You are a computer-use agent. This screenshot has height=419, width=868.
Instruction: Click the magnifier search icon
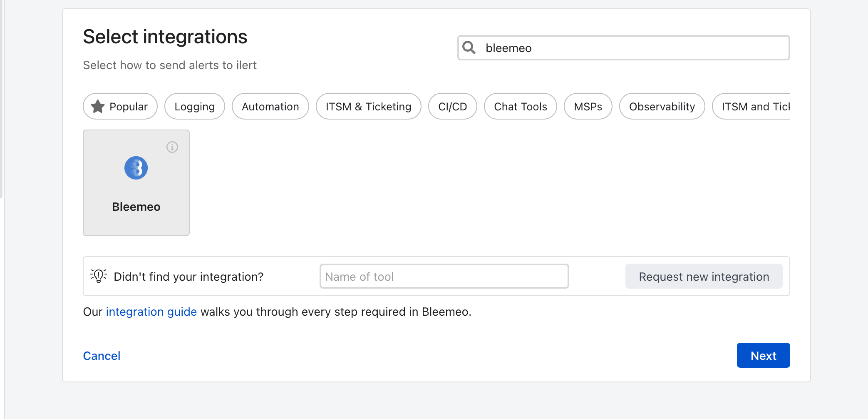[469, 47]
